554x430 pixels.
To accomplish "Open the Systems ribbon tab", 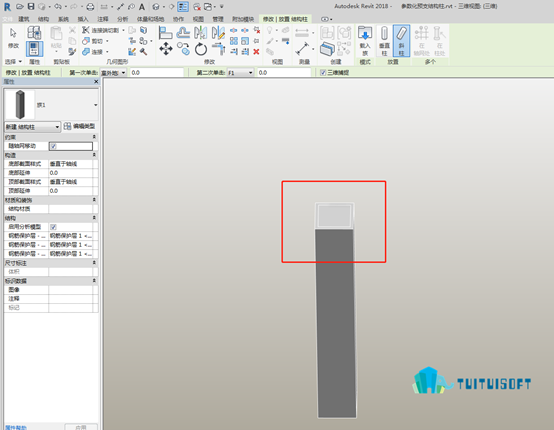I will point(63,19).
